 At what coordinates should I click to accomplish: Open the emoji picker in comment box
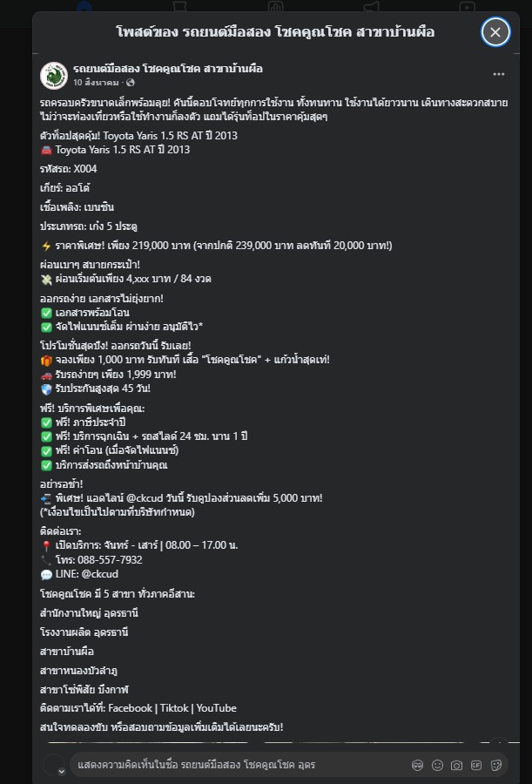point(437,765)
